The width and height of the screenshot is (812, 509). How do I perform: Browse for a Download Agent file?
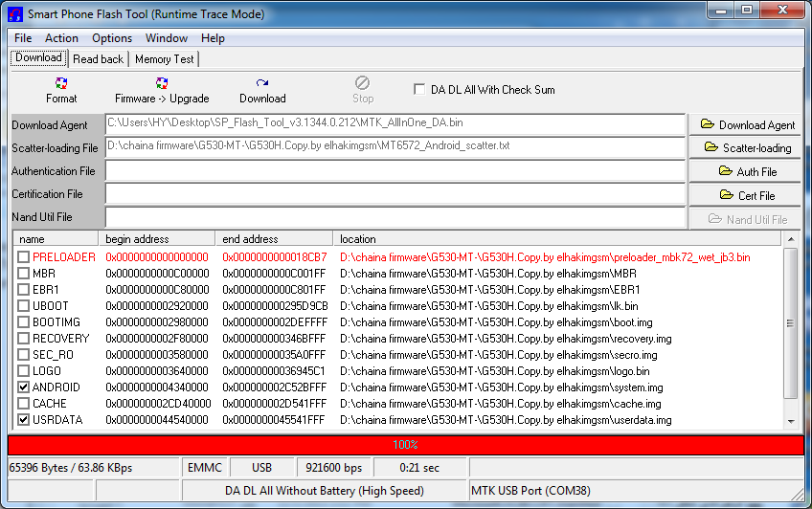point(745,124)
